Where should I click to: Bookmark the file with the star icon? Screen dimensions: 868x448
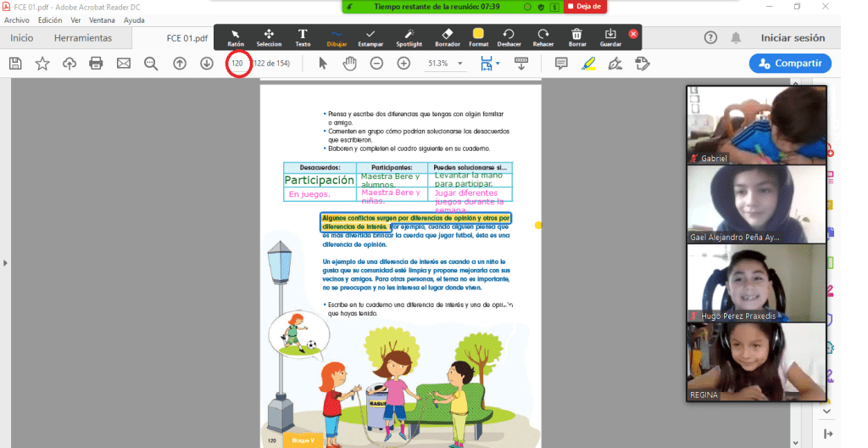click(42, 64)
